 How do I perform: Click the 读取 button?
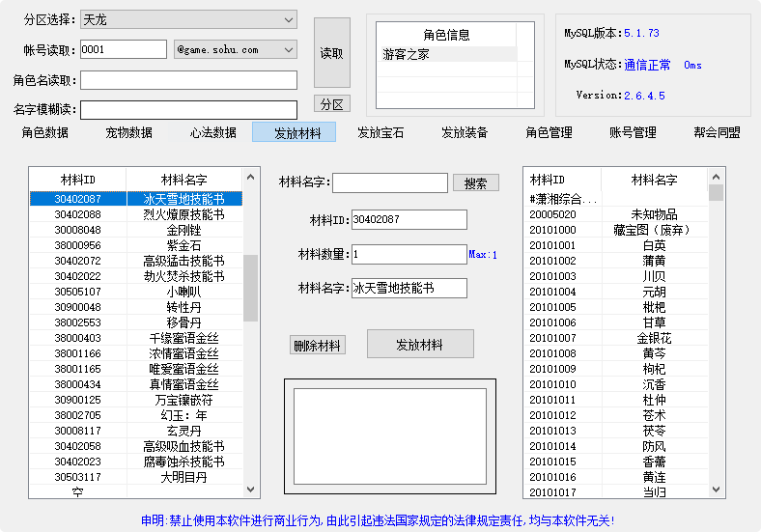point(331,54)
